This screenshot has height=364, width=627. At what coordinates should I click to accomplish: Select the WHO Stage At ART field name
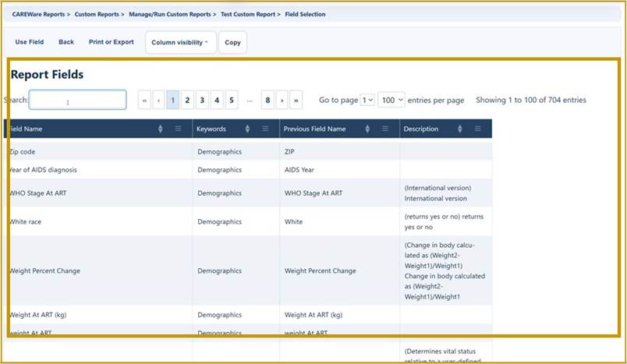click(x=38, y=193)
